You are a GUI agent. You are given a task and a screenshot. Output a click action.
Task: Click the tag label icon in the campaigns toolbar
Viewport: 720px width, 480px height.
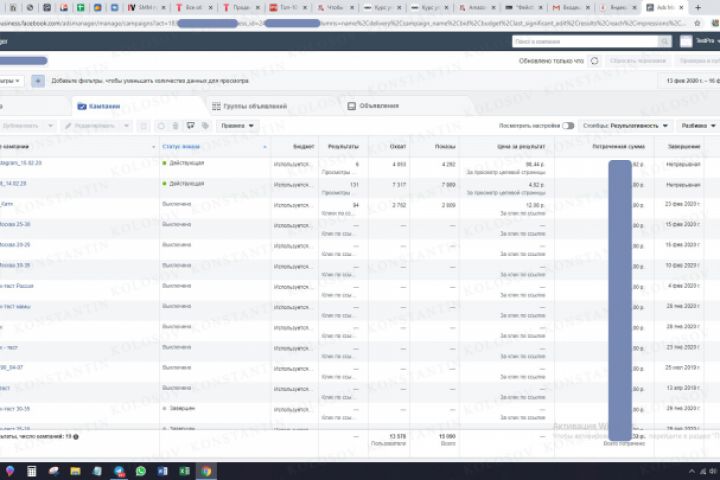205,126
